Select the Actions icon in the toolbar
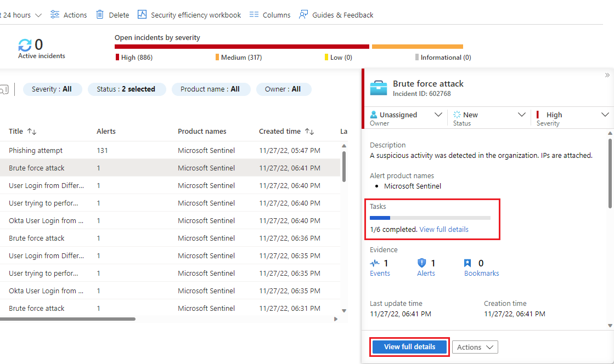614x364 pixels. click(54, 14)
